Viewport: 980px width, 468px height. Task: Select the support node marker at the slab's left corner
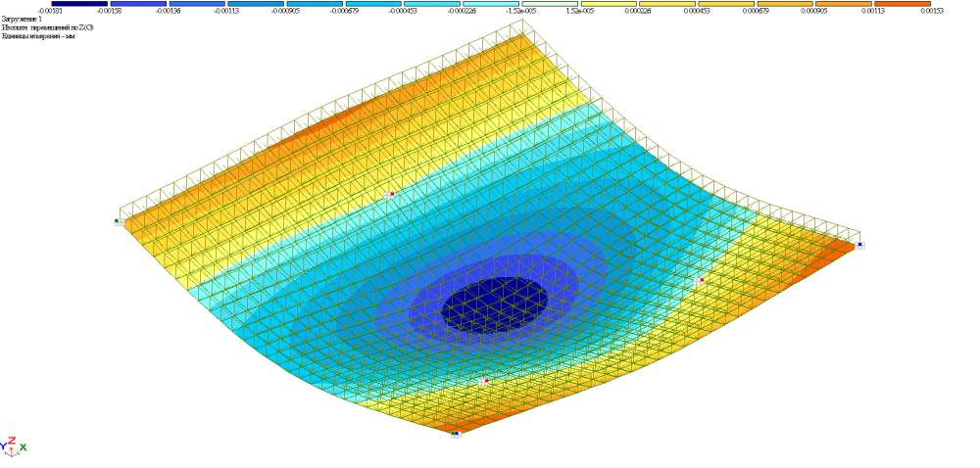[x=119, y=221]
